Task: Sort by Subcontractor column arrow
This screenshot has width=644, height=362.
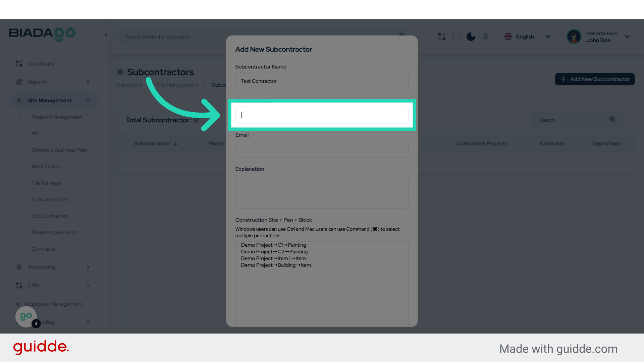Action: pos(175,144)
